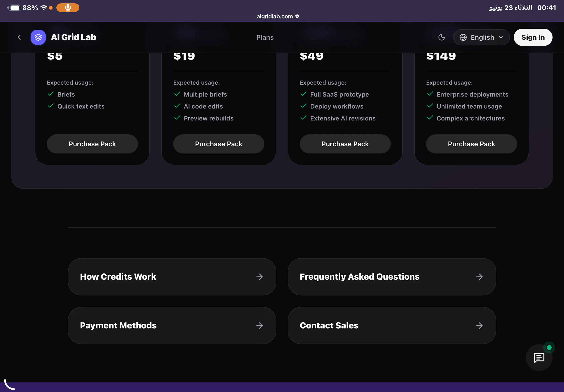Click the arrow on Payment Methods
Viewport: 564px width, 392px height.
(260, 326)
